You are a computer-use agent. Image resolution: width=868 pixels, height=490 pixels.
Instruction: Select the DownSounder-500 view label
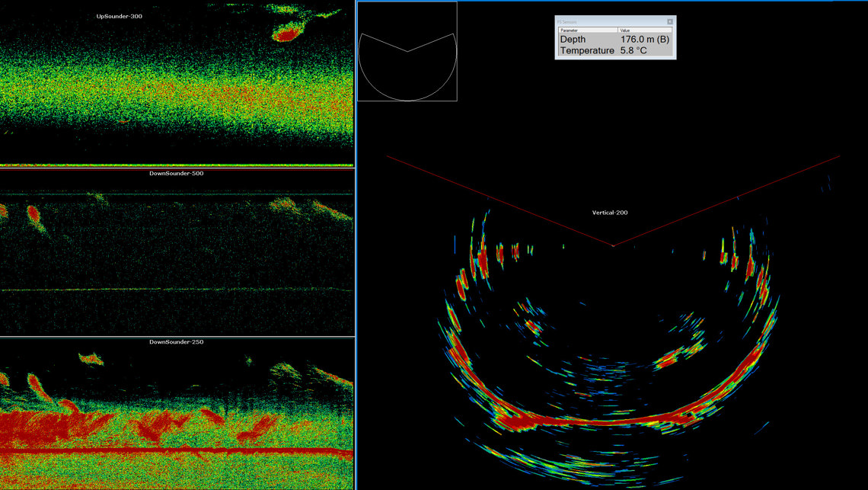(177, 173)
